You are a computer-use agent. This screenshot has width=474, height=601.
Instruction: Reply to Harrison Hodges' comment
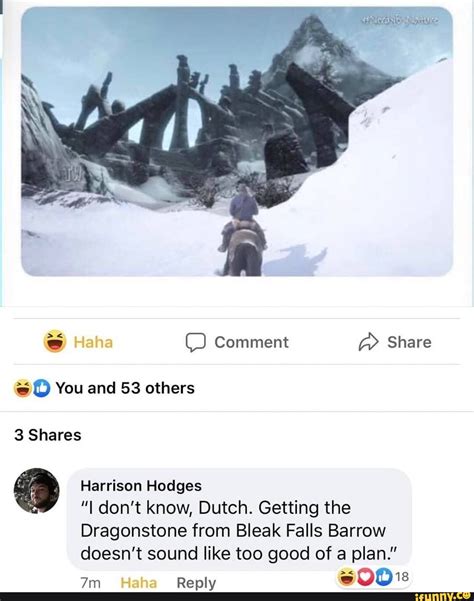pos(196,583)
